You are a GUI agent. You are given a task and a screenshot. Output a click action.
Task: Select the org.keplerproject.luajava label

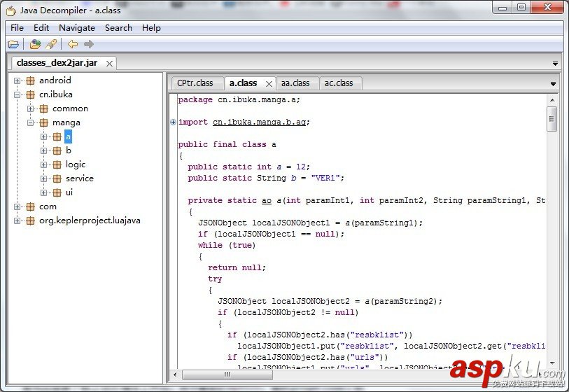coord(90,220)
